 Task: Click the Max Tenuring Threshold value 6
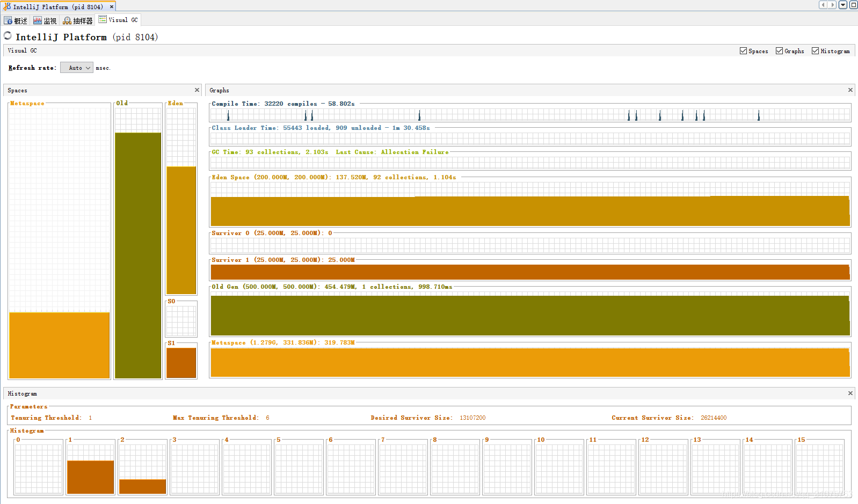coord(267,418)
